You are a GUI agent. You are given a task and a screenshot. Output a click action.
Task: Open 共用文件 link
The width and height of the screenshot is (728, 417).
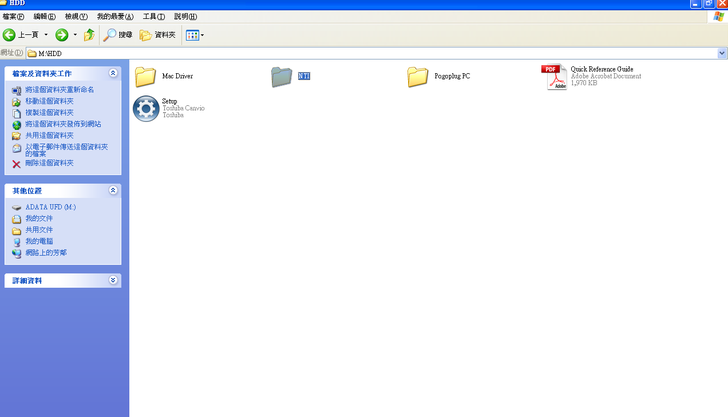(39, 230)
